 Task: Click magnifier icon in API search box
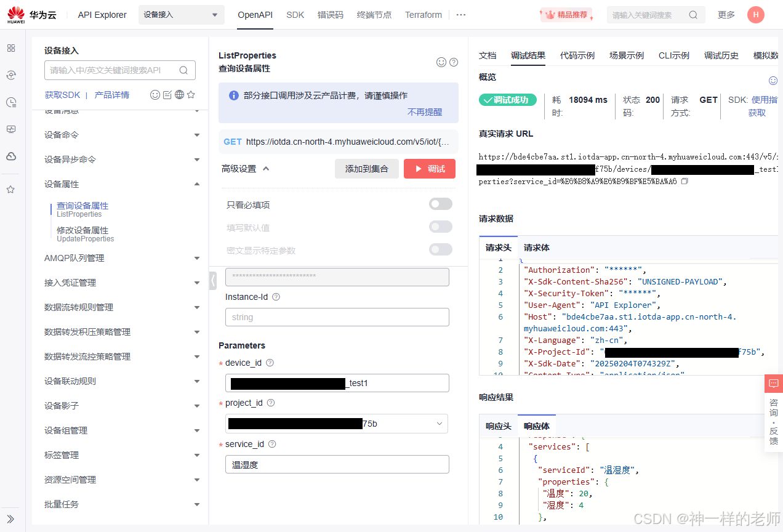(x=183, y=70)
